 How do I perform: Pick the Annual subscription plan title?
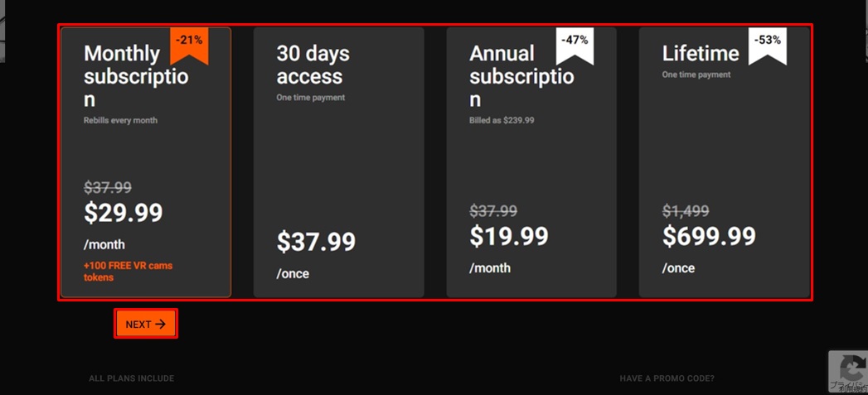pyautogui.click(x=521, y=76)
